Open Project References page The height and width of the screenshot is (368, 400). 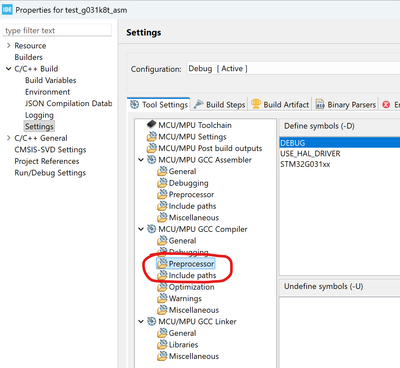click(x=47, y=161)
